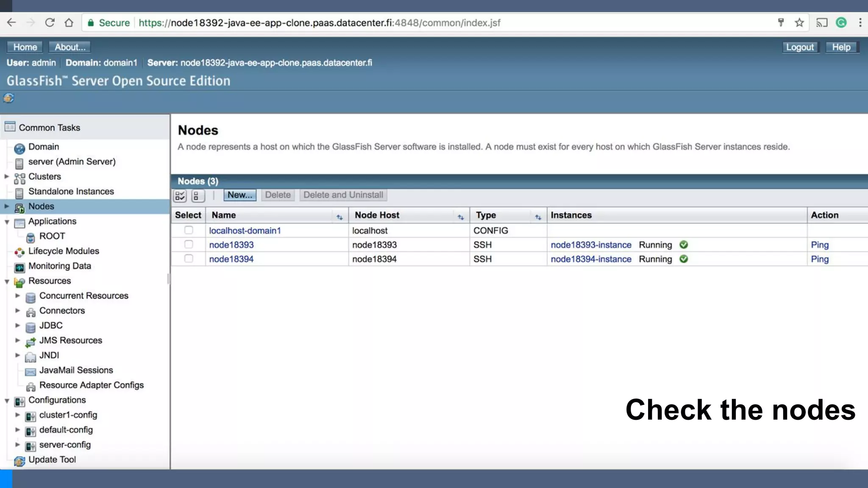
Task: Open the browser three-dot menu
Action: [x=860, y=22]
